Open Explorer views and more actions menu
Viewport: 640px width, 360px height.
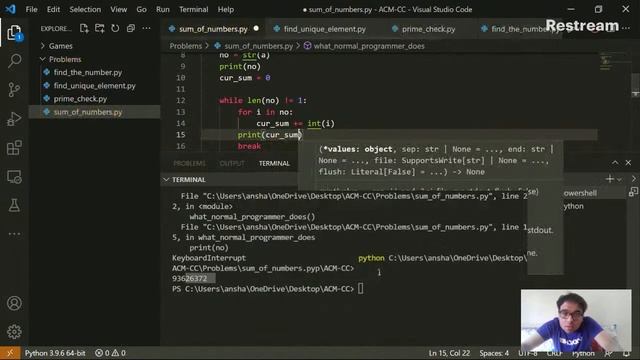pyautogui.click(x=147, y=28)
